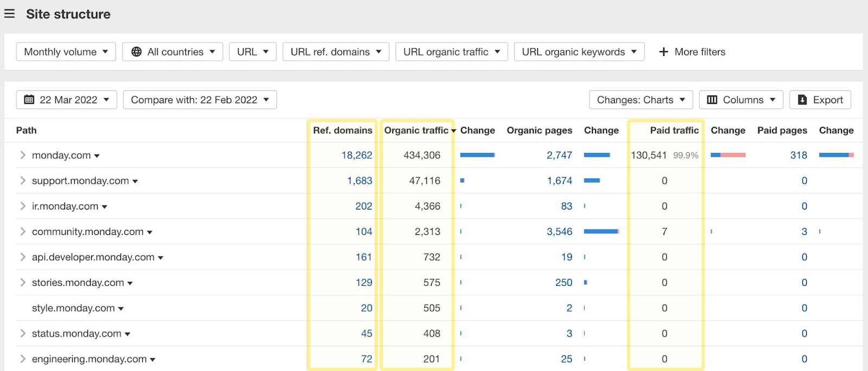Open the 18,262 ref. domains link
The width and height of the screenshot is (868, 371).
[x=357, y=155]
